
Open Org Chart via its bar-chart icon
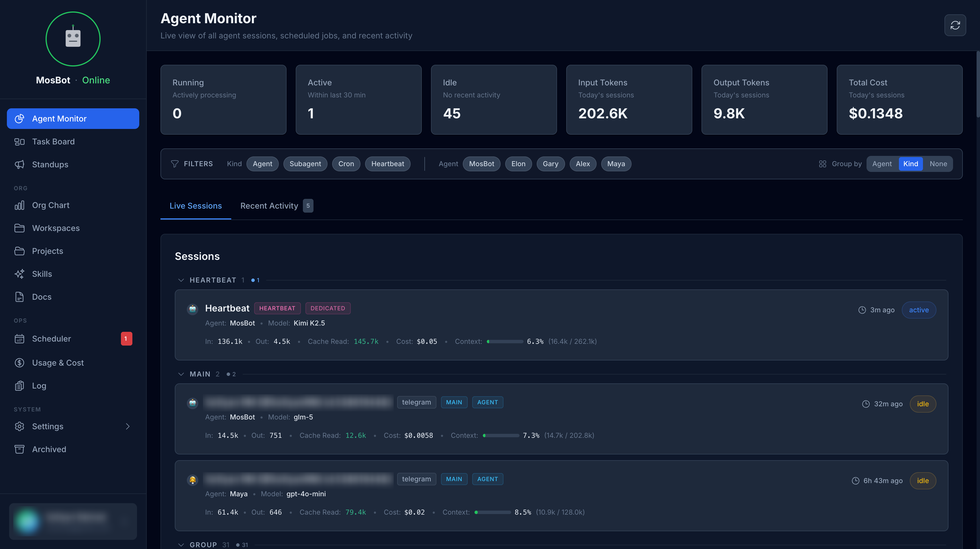tap(20, 205)
